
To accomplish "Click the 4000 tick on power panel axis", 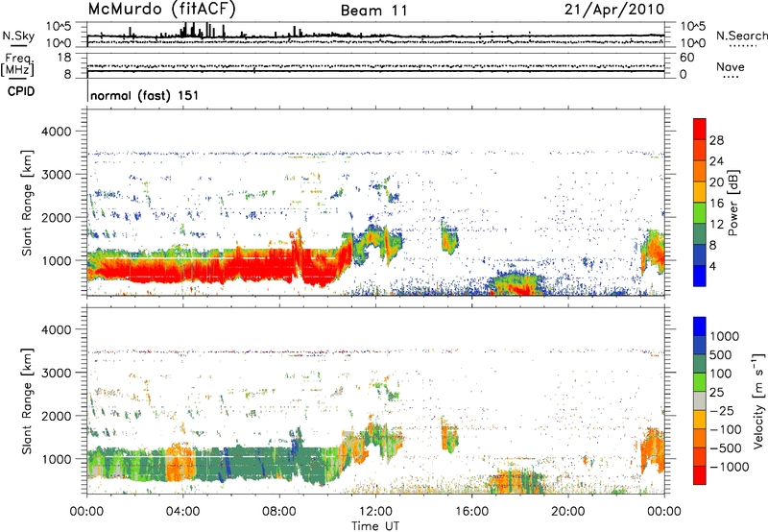I will [56, 132].
